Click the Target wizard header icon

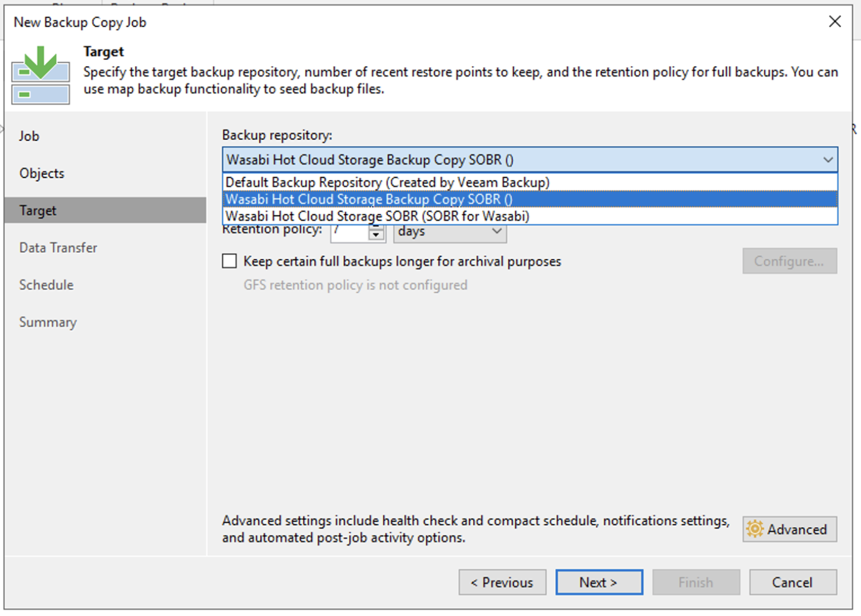click(41, 75)
